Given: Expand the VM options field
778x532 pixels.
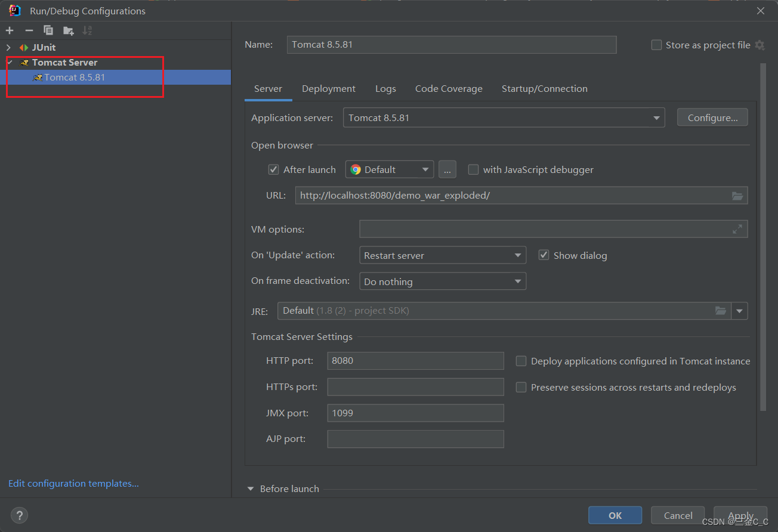Looking at the screenshot, I should coord(737,228).
